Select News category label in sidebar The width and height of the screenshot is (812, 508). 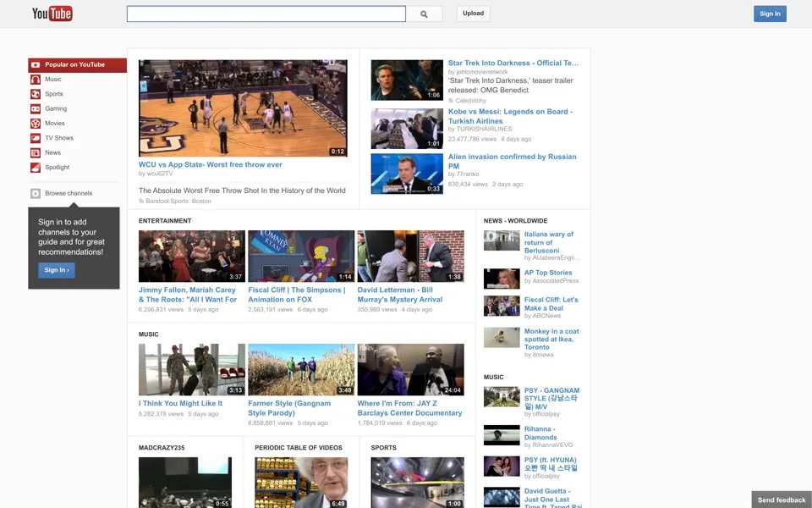(x=52, y=153)
